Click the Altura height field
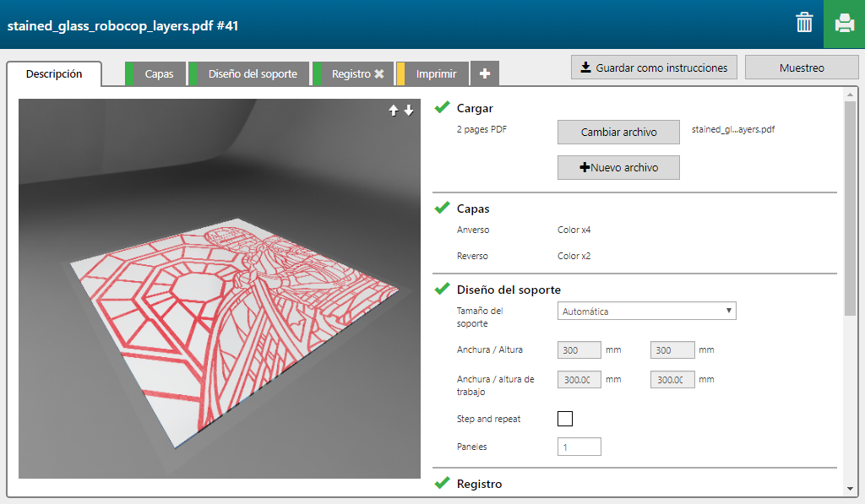865x504 pixels. 672,350
